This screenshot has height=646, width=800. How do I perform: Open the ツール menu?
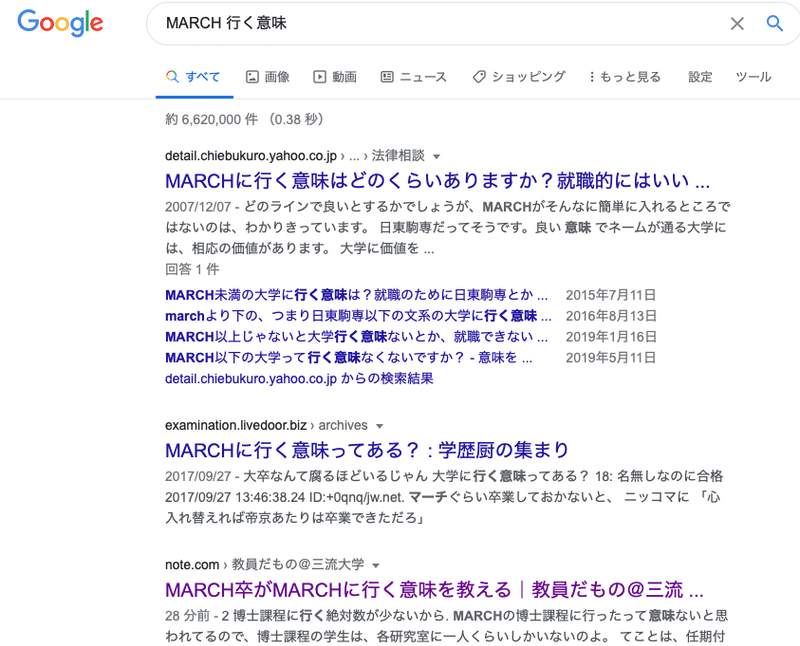click(753, 76)
